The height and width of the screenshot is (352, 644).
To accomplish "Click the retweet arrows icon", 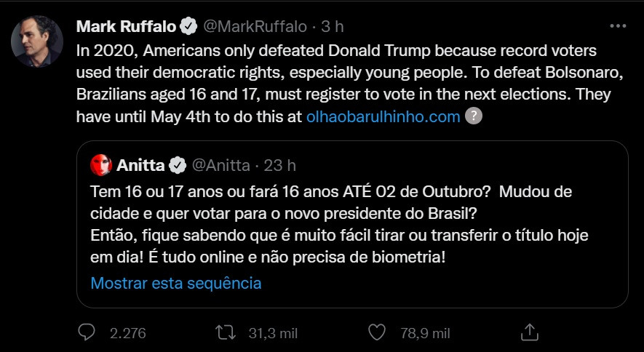I will point(225,333).
